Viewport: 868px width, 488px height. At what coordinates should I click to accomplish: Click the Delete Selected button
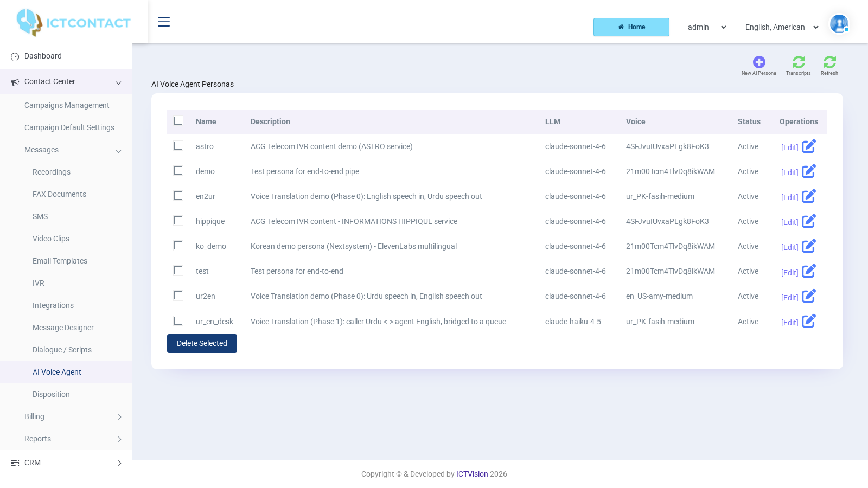pos(202,343)
